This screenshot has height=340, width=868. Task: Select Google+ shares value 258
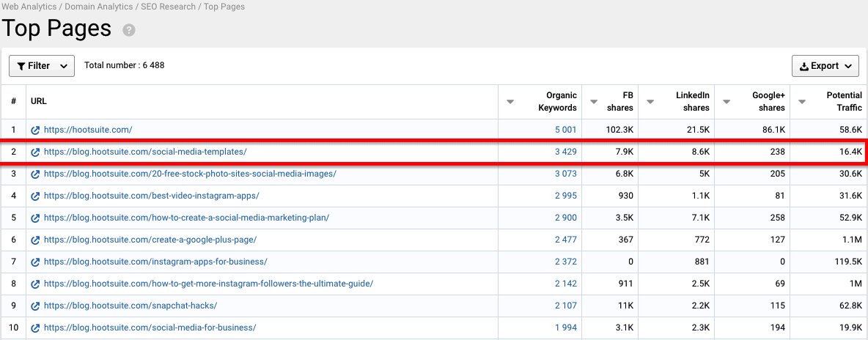(x=778, y=218)
